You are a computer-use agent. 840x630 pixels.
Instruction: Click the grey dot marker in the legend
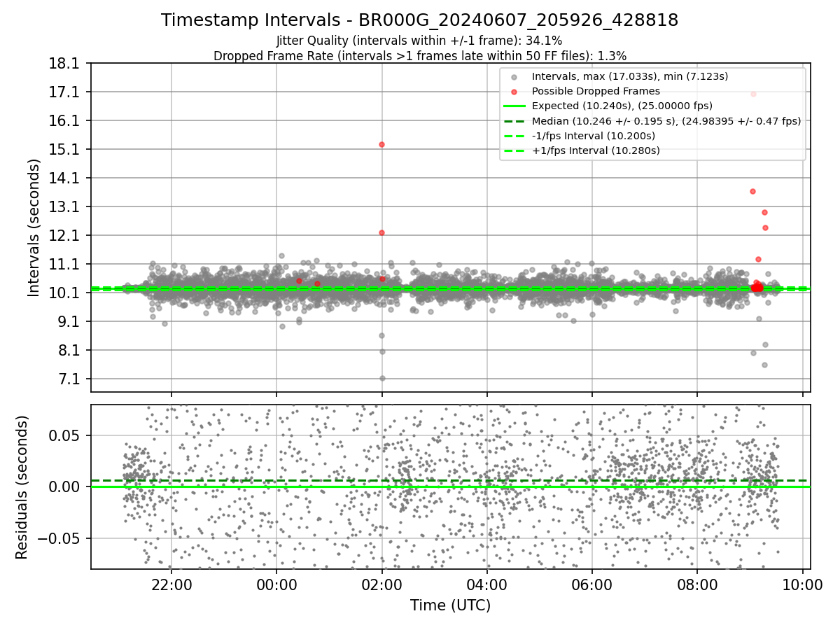[514, 77]
